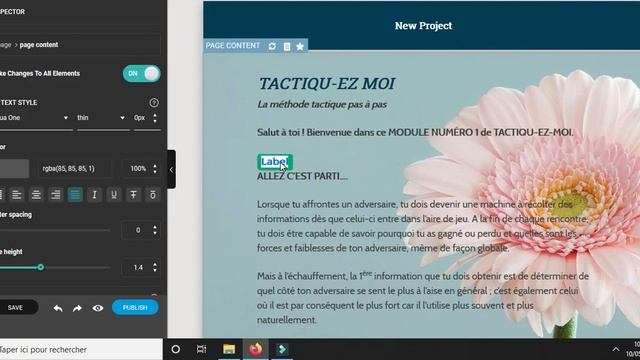Open the green arrow app on taskbar
The height and width of the screenshot is (360, 640).
pos(282,349)
